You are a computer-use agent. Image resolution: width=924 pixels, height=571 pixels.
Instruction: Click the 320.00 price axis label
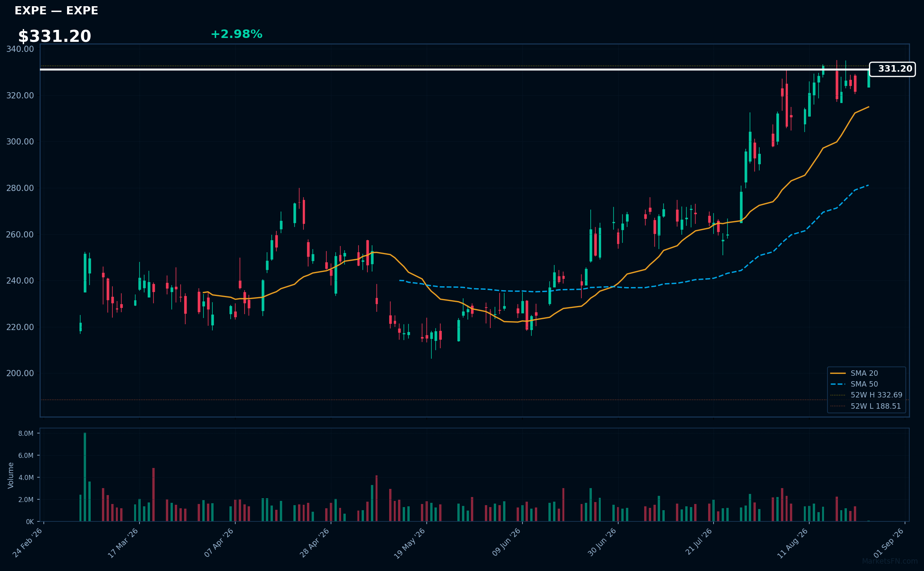[20, 95]
